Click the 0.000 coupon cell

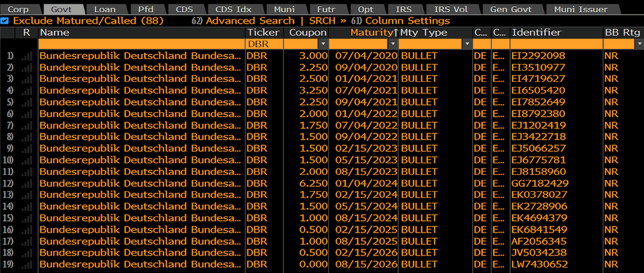point(314,265)
